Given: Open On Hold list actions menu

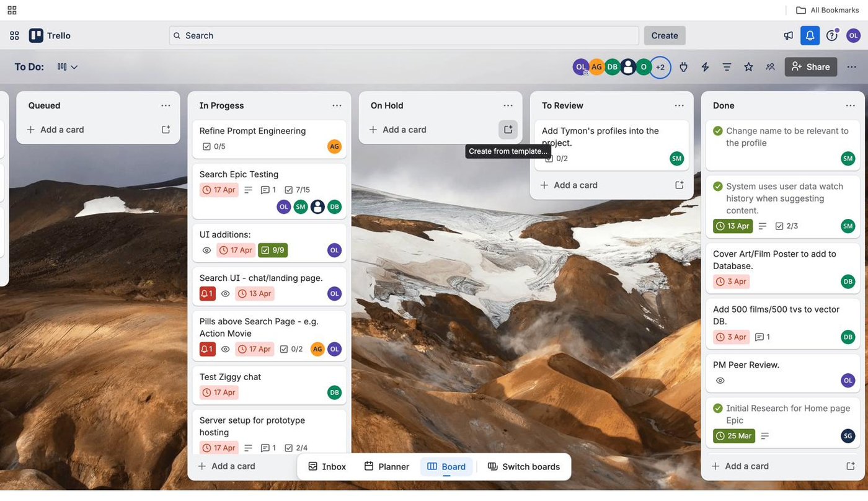Looking at the screenshot, I should point(508,105).
